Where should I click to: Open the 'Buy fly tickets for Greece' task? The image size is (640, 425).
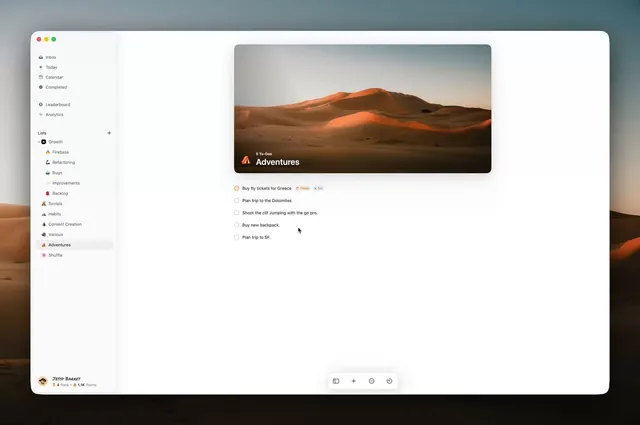coord(267,188)
